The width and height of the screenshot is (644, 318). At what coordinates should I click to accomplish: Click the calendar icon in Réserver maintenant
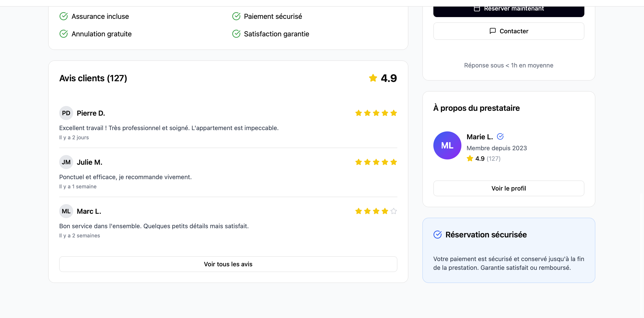click(x=477, y=9)
